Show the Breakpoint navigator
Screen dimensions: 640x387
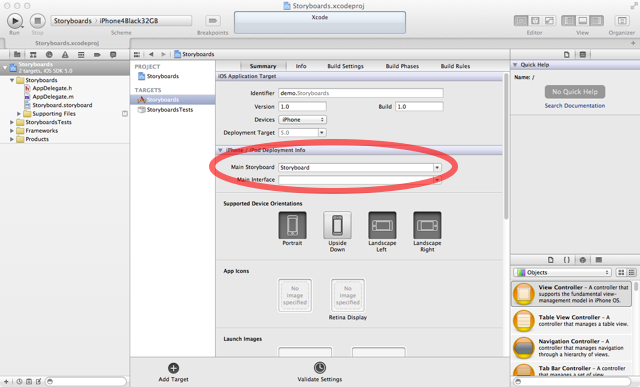click(x=97, y=54)
